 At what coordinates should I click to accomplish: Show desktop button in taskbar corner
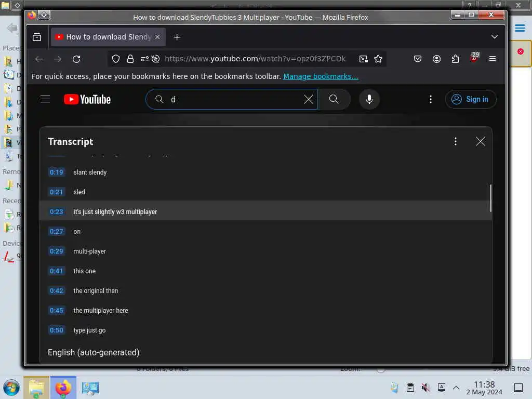[x=518, y=388]
